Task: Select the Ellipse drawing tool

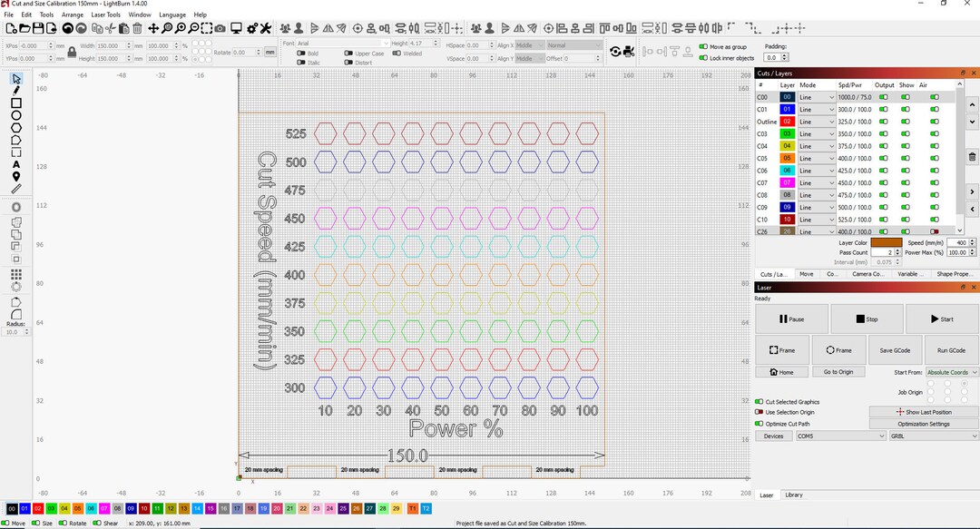Action: [15, 115]
